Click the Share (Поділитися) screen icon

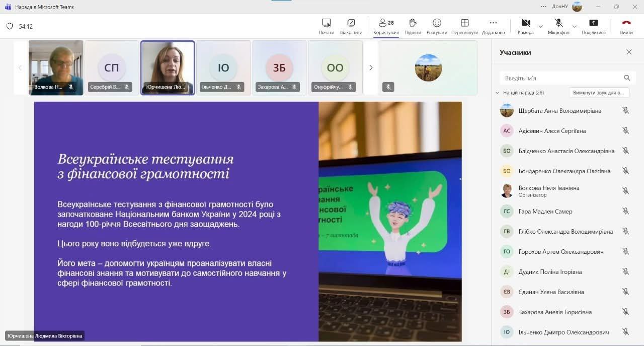(593, 23)
